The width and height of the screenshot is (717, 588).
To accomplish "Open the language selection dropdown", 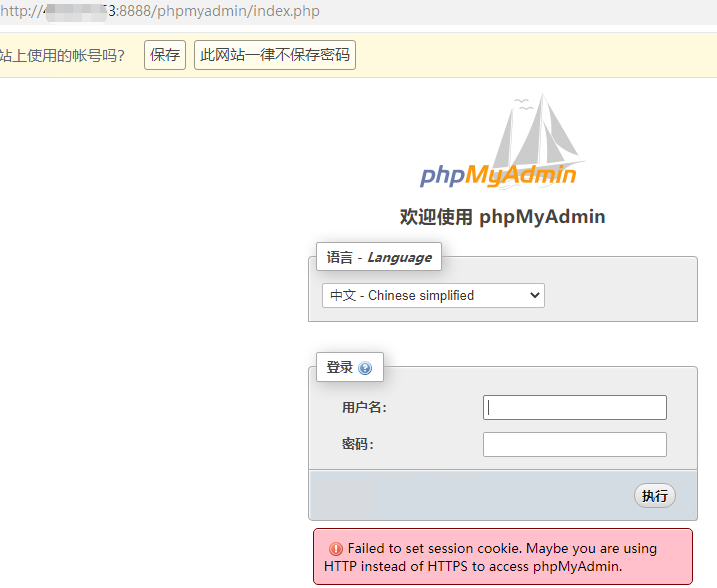I will [x=433, y=295].
